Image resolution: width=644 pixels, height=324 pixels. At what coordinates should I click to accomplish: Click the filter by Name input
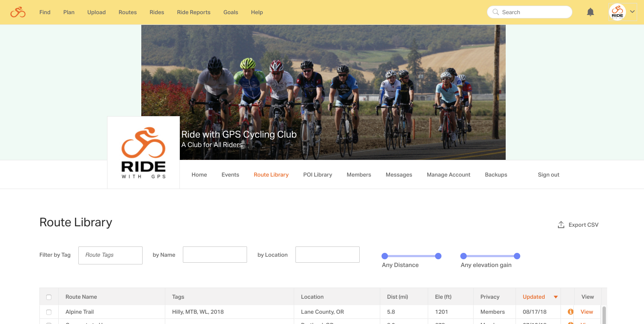pos(215,255)
